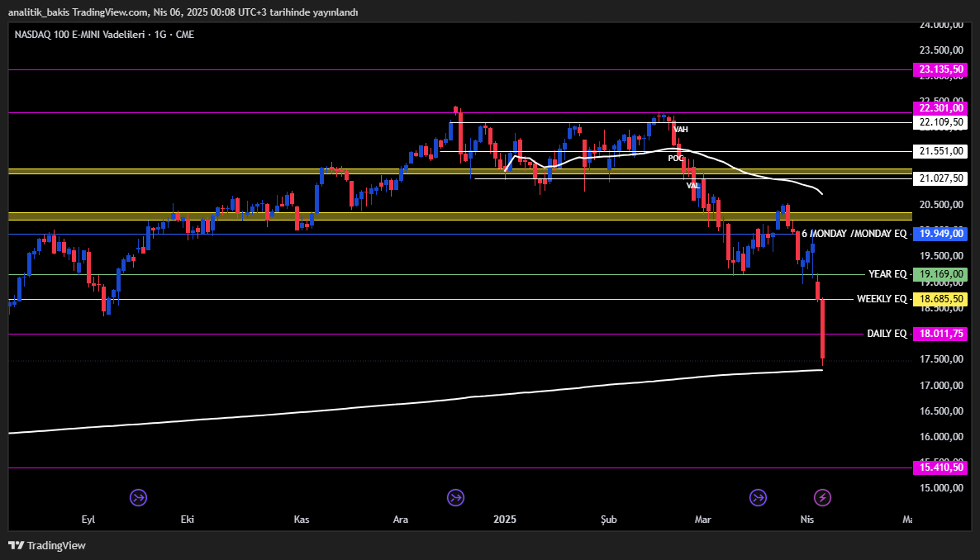
Task: Click the yellow WEEKLY EQ price flag
Action: point(940,299)
